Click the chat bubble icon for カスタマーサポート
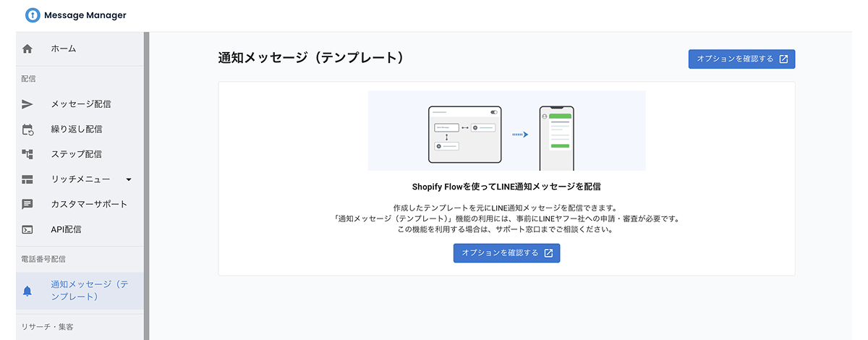Image resolution: width=868 pixels, height=340 pixels. [27, 204]
